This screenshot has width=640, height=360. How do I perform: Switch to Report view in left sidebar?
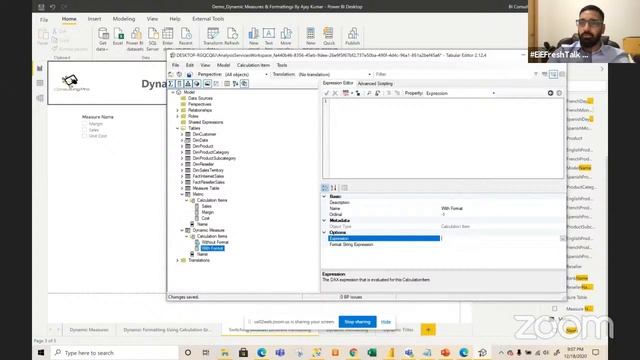point(40,69)
